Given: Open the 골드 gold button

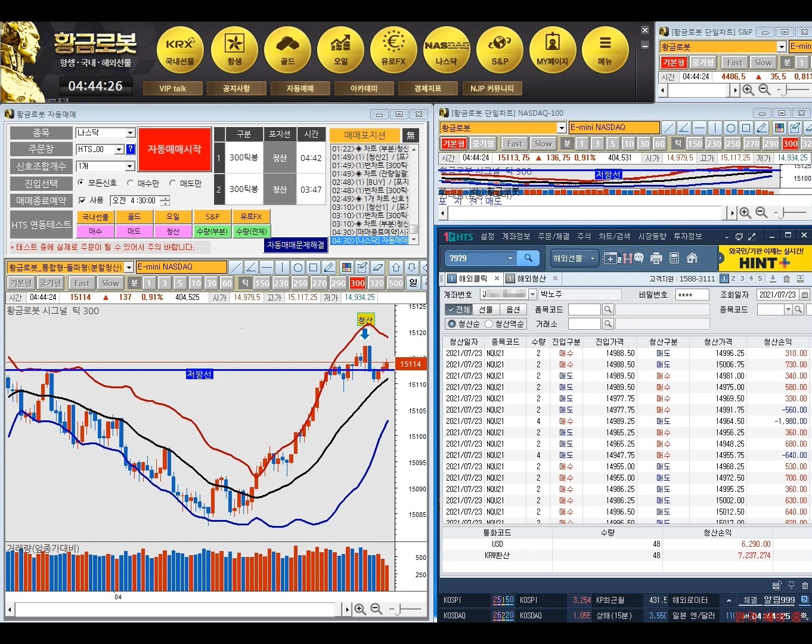Looking at the screenshot, I should tap(287, 50).
